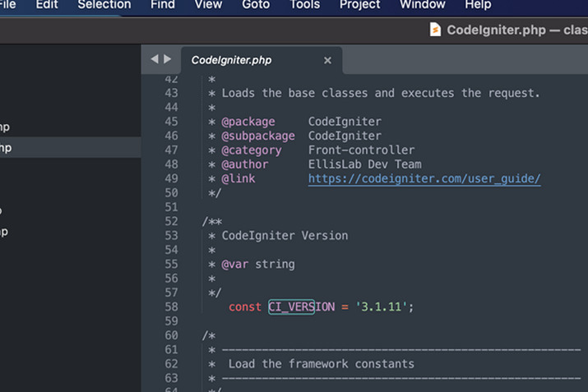The height and width of the screenshot is (392, 588).
Task: Go to next tab using right arrow
Action: (168, 59)
